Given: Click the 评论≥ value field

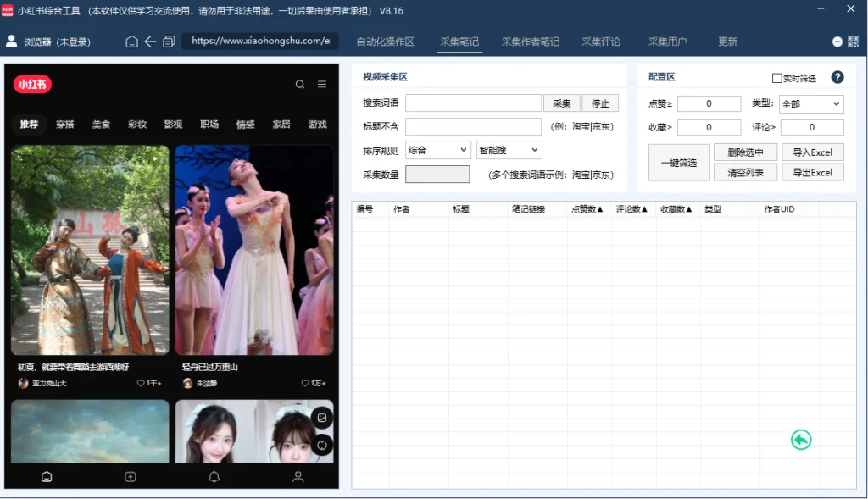Looking at the screenshot, I should coord(812,127).
